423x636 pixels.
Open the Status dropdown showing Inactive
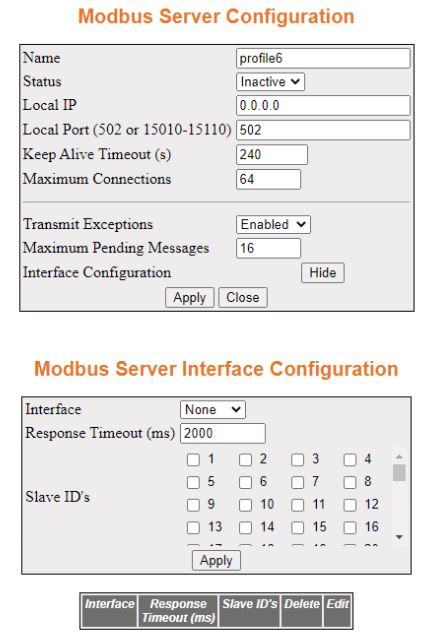(x=270, y=82)
